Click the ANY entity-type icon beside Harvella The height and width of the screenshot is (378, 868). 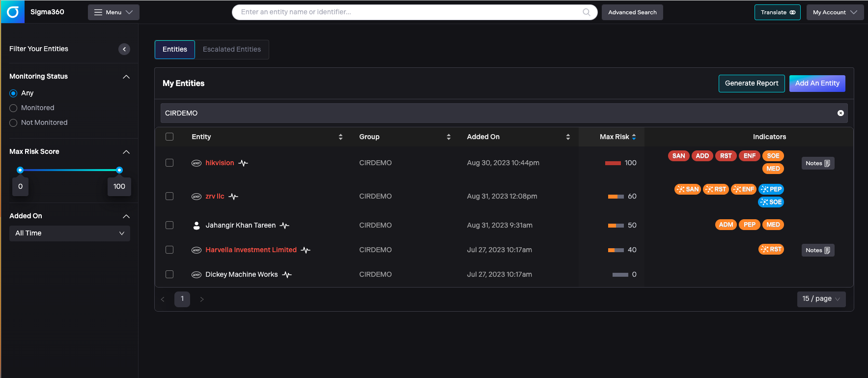click(196, 250)
